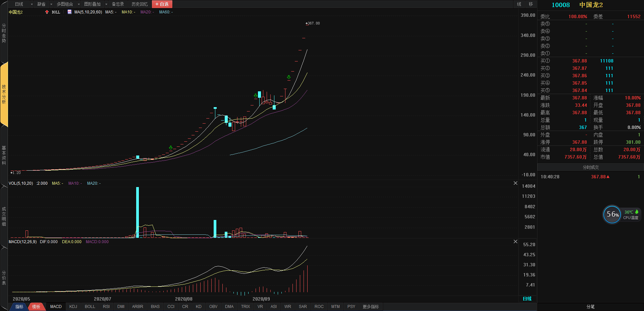Select the BOLL indicator tab
The image size is (644, 311).
(x=90, y=307)
